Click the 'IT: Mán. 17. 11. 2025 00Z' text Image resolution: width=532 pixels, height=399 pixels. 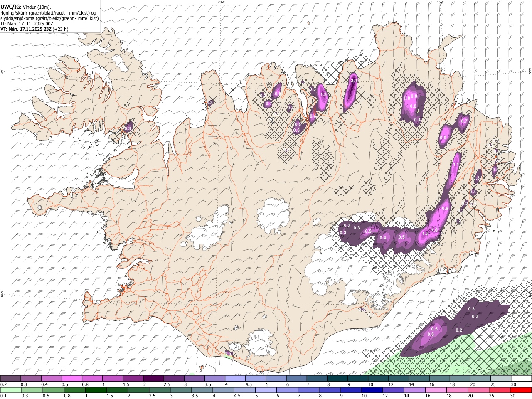pyautogui.click(x=27, y=24)
